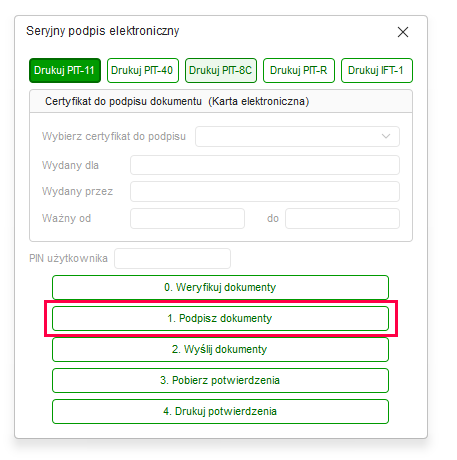
Task: Click 4. Drukuj potwierdzenia
Action: (220, 411)
